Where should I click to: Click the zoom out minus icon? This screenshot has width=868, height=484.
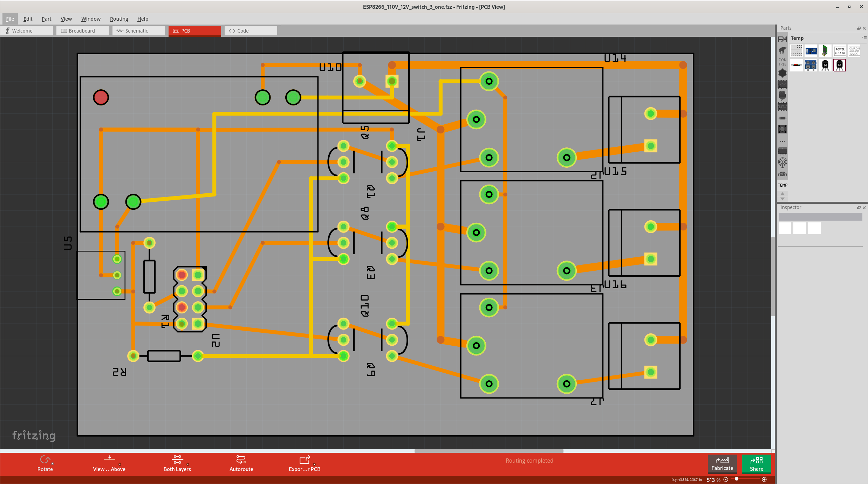coord(726,479)
